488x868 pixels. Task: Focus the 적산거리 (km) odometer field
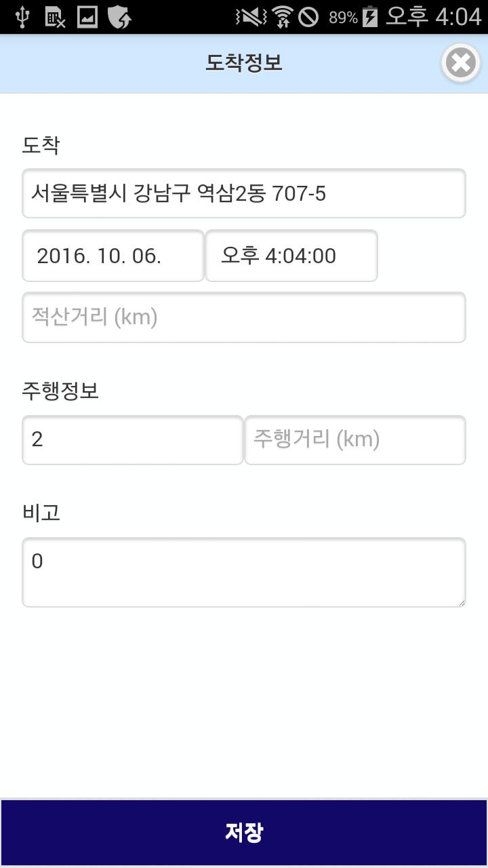point(244,317)
